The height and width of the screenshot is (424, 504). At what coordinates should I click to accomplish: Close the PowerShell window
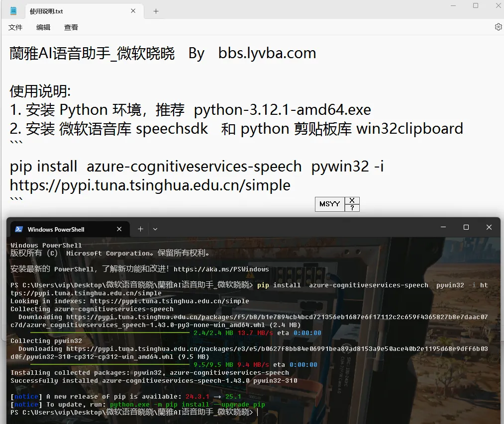(489, 227)
